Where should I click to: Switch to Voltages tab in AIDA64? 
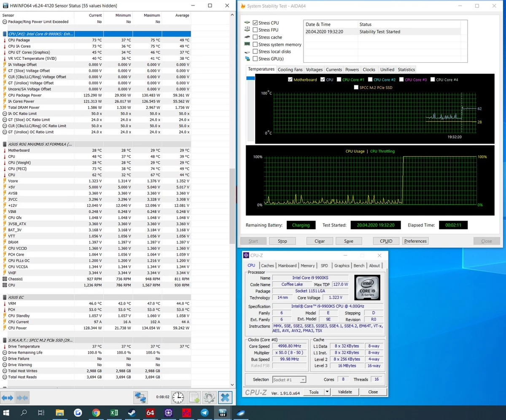pos(314,70)
